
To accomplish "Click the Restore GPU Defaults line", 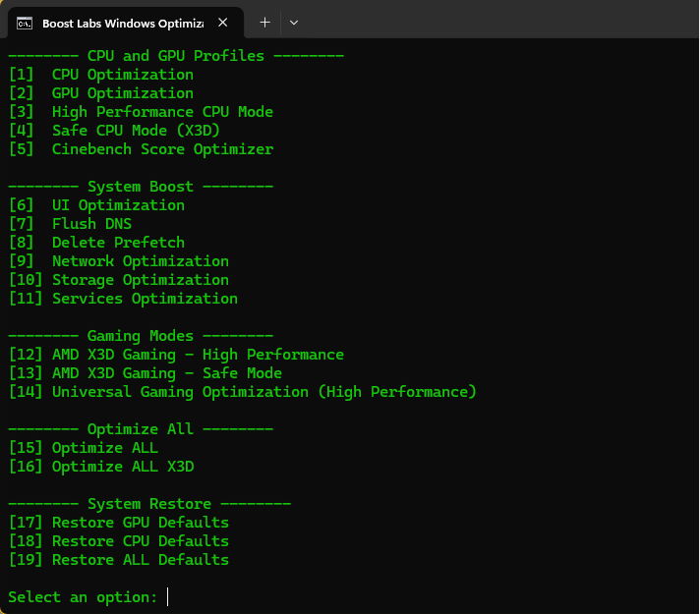I will (x=119, y=522).
